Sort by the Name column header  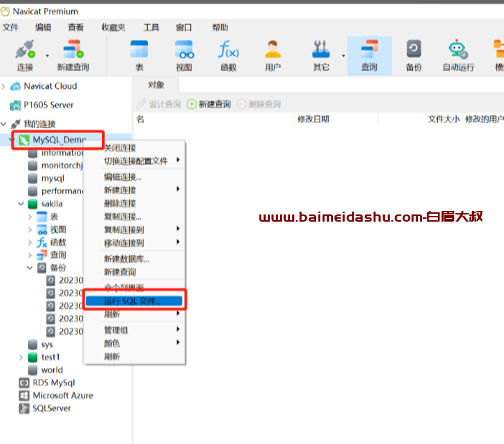(214, 119)
